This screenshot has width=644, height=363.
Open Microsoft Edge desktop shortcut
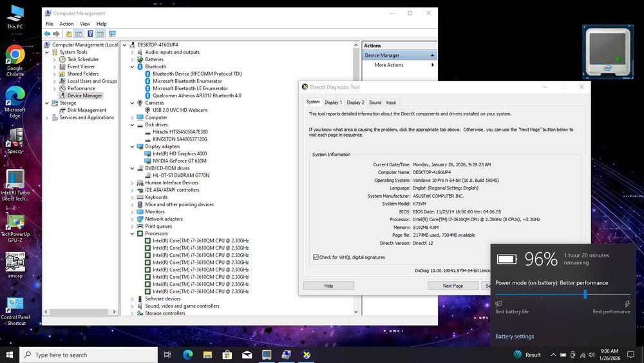click(15, 103)
